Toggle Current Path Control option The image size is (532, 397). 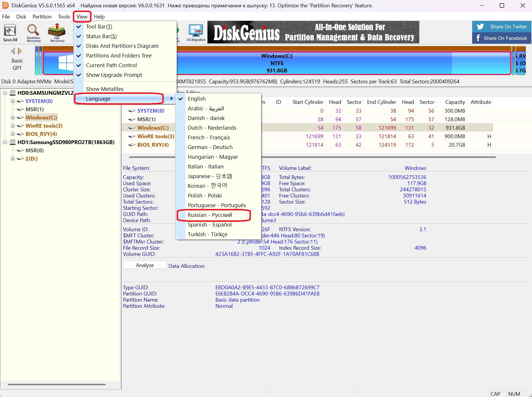tap(125, 65)
